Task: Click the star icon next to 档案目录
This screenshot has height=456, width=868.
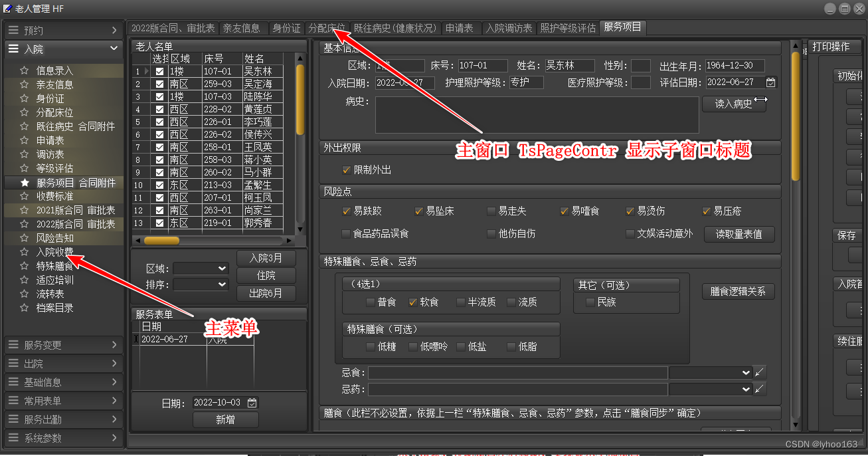Action: [25, 307]
